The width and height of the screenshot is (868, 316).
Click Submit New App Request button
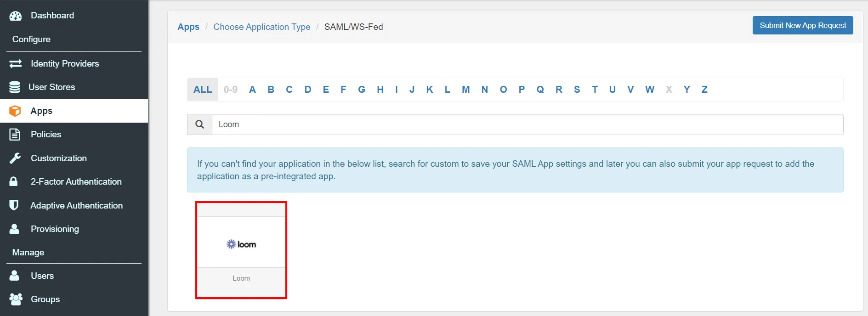tap(803, 25)
